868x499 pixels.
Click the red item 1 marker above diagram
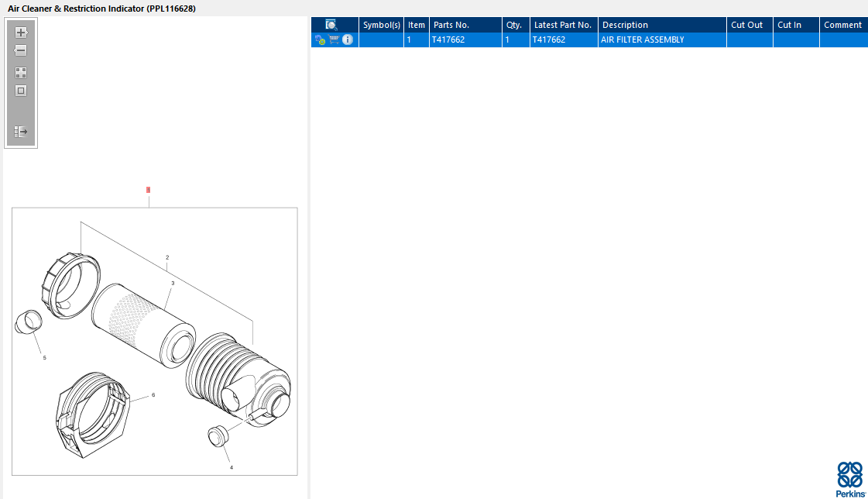tap(149, 190)
